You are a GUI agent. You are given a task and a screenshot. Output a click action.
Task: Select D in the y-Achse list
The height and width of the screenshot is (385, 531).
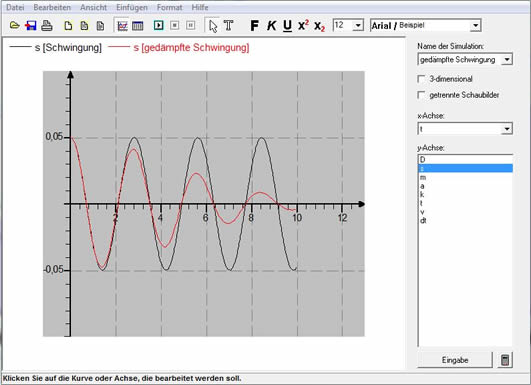tap(465, 159)
